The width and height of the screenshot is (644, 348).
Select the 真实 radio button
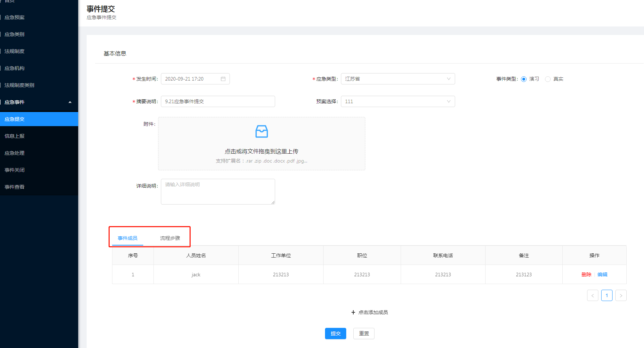pos(548,79)
